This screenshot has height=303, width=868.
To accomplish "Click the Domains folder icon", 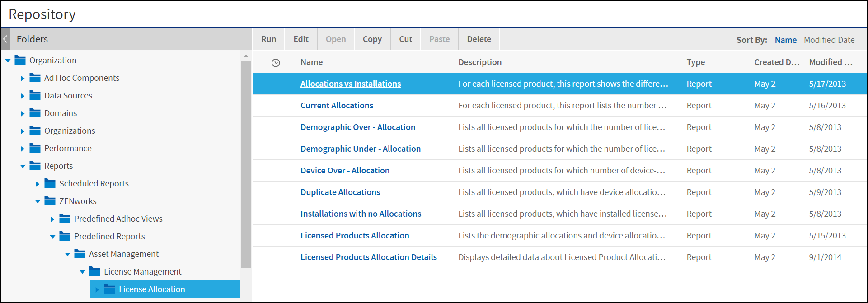I will (35, 113).
